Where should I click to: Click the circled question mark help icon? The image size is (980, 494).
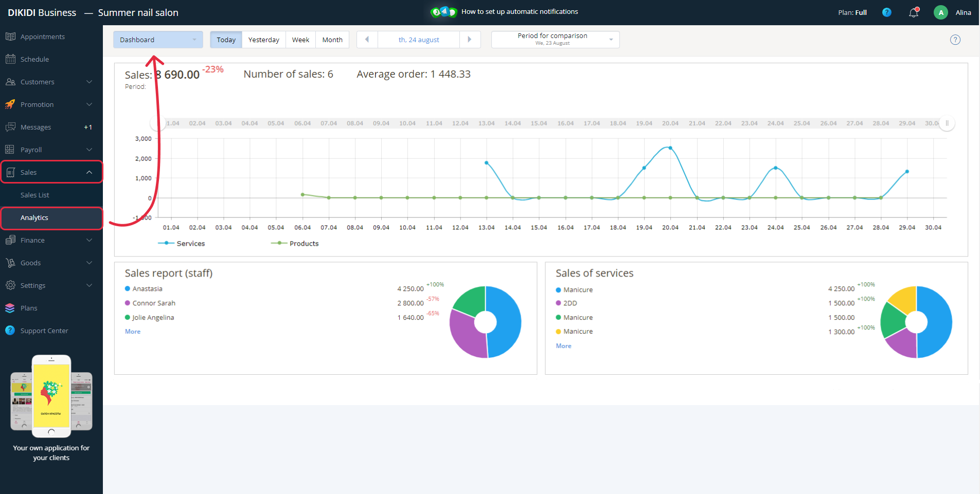(x=955, y=40)
